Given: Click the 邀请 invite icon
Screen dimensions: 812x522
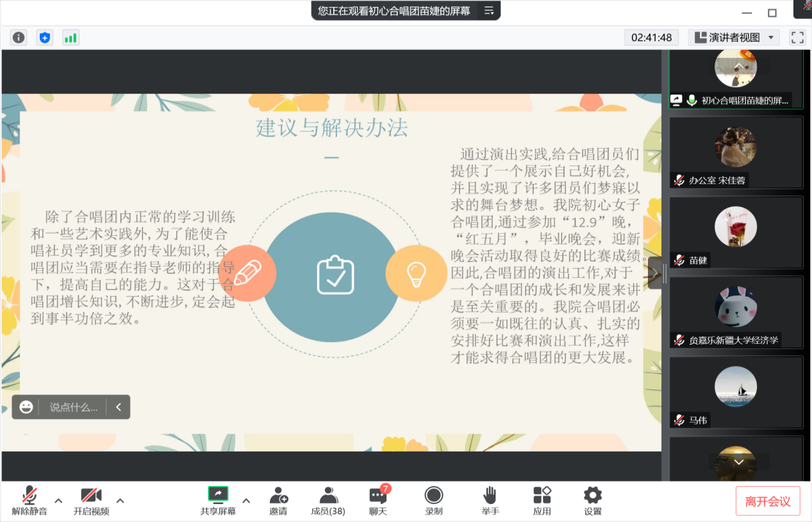Looking at the screenshot, I should click(278, 501).
